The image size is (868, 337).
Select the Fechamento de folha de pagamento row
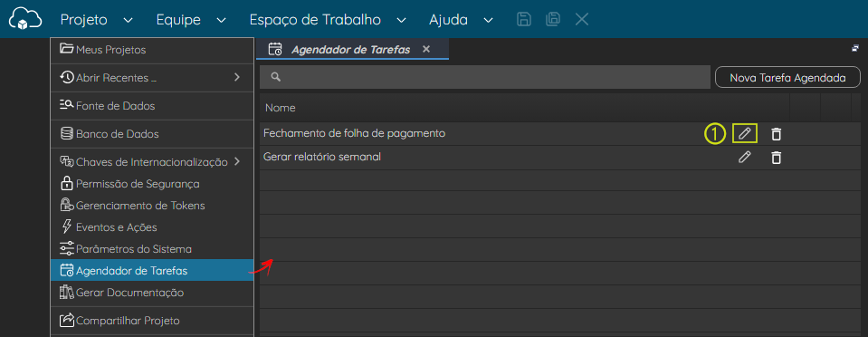560,133
